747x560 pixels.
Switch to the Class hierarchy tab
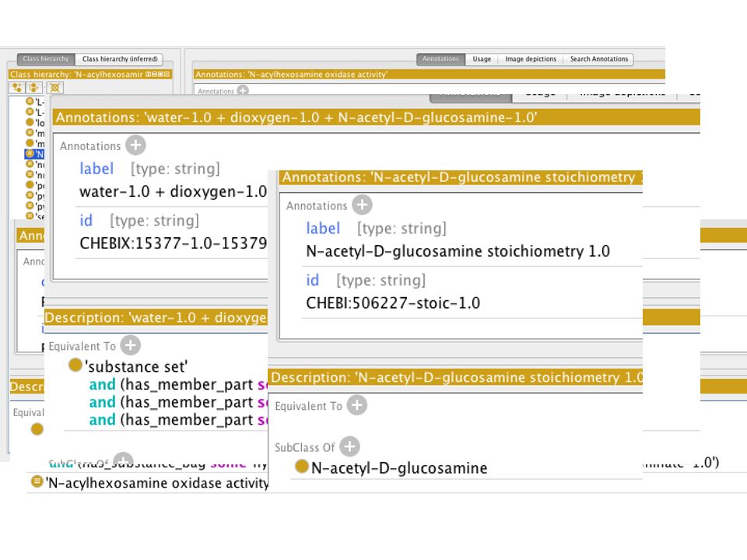(x=46, y=59)
